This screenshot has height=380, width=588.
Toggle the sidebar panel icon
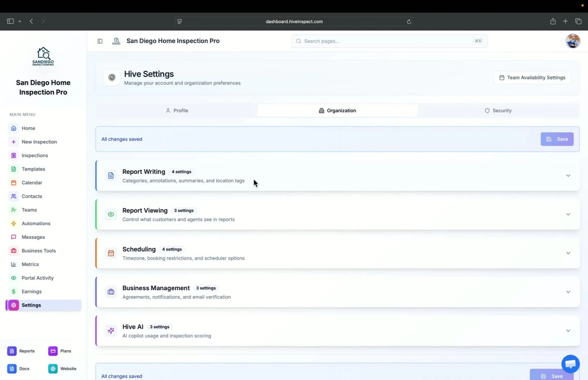pos(100,41)
